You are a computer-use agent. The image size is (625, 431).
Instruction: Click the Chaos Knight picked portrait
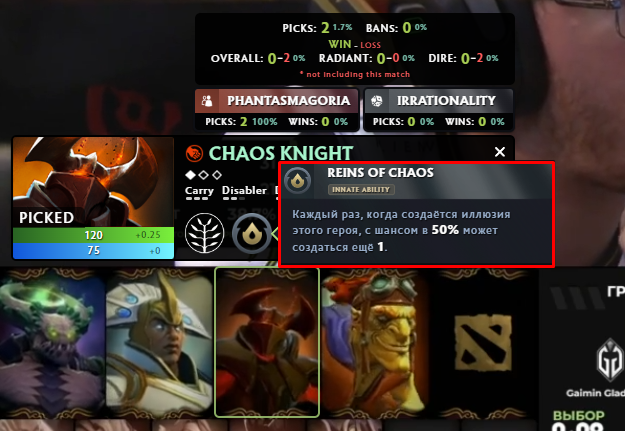click(93, 182)
